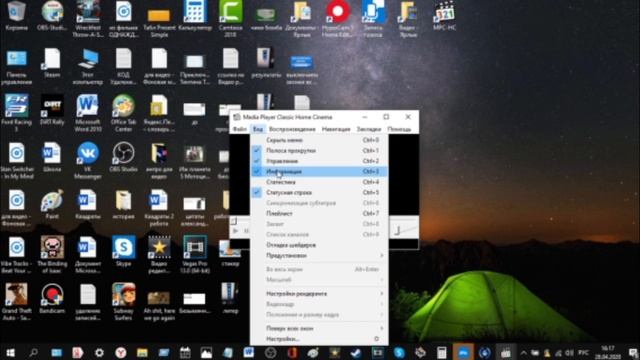The height and width of the screenshot is (360, 640).
Task: Toggle the Управление menu option
Action: pos(319,161)
